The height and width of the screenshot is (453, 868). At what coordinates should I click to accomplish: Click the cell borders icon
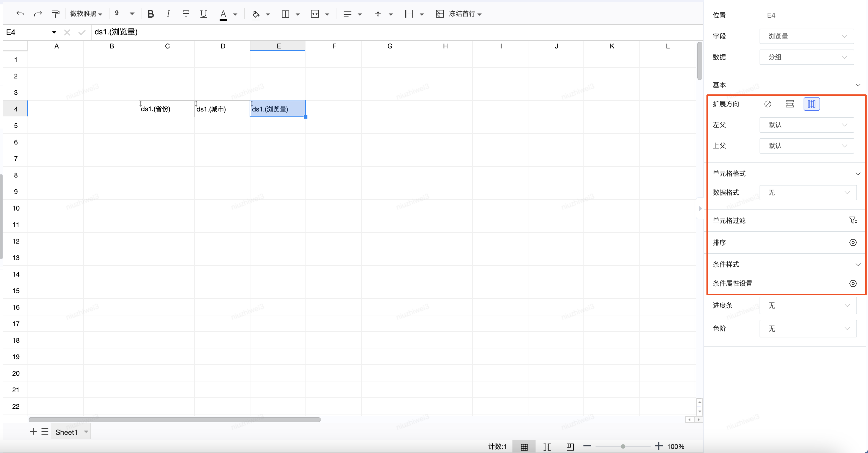pos(285,14)
